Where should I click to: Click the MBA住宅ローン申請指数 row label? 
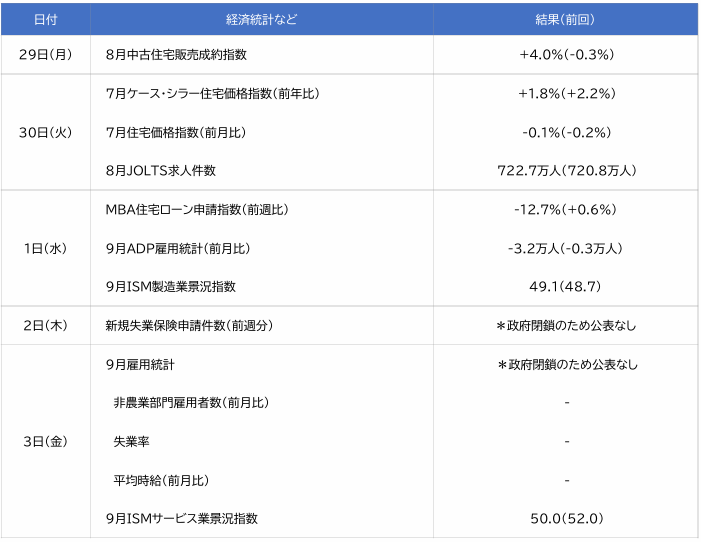click(196, 210)
